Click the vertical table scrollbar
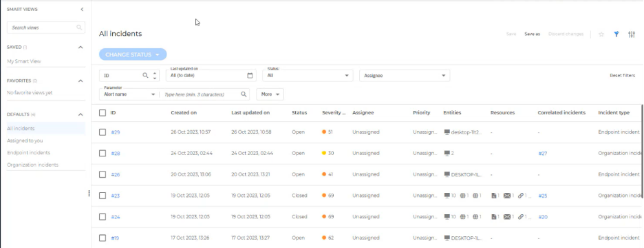The width and height of the screenshot is (644, 248). 642,151
